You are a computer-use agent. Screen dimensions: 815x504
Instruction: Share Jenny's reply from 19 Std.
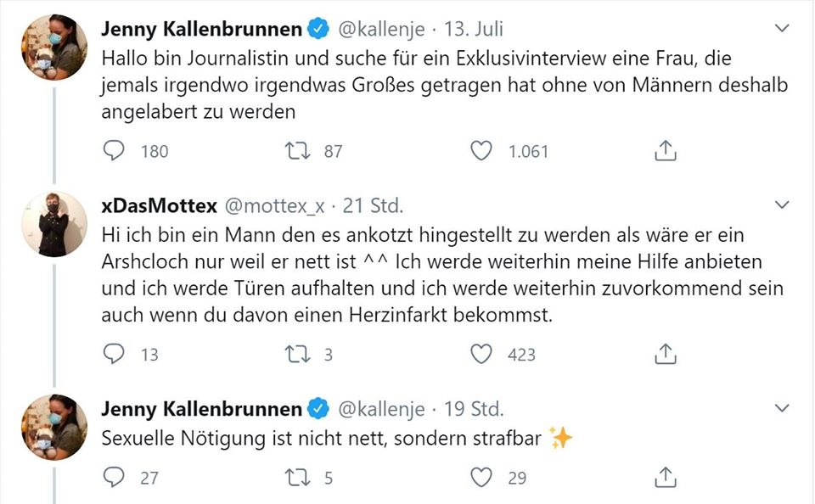pos(666,478)
